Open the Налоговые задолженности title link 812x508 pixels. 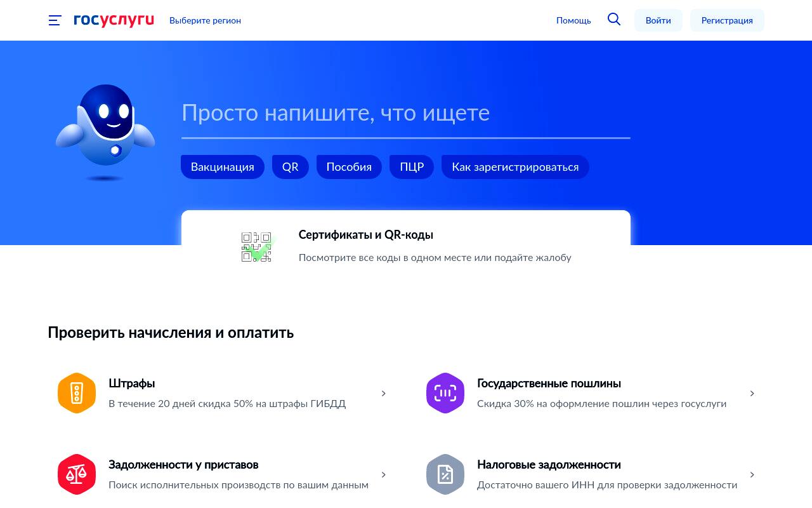tap(549, 465)
